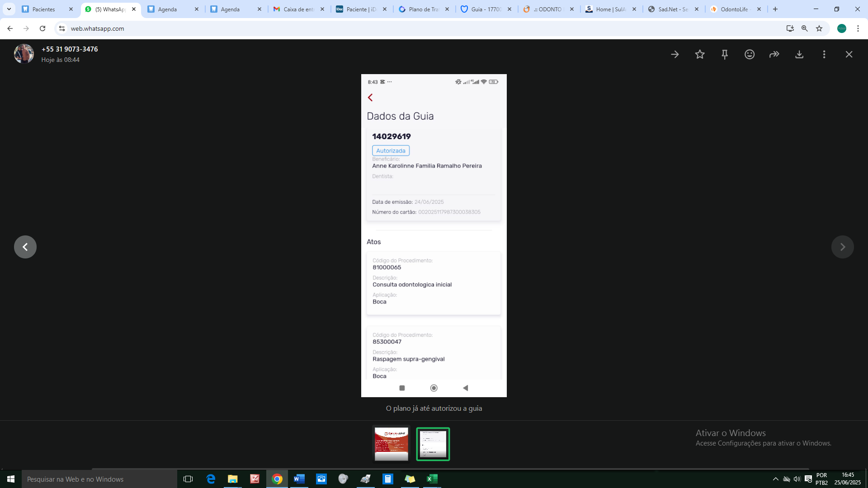Bookmark page with the star icon
868x488 pixels.
tap(819, 28)
